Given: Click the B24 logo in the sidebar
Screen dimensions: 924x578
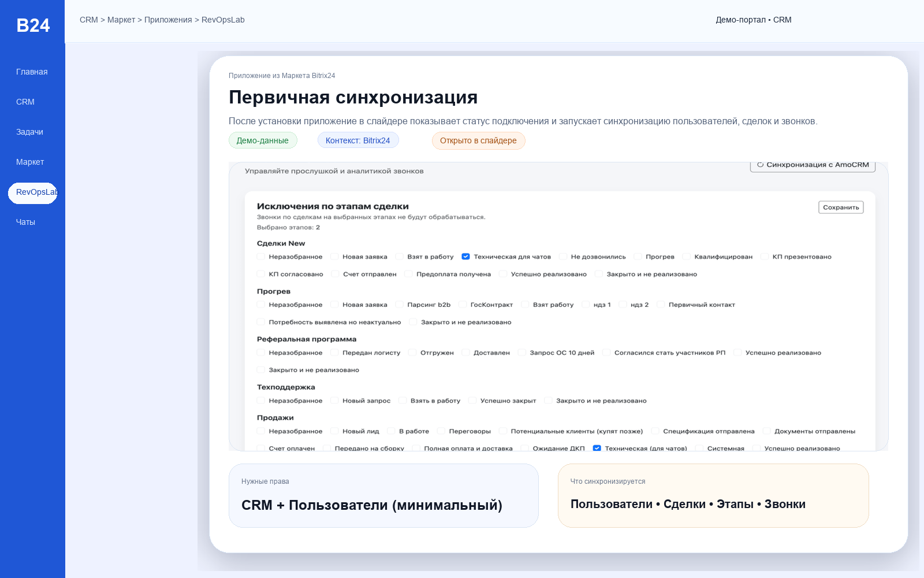Looking at the screenshot, I should click(33, 25).
